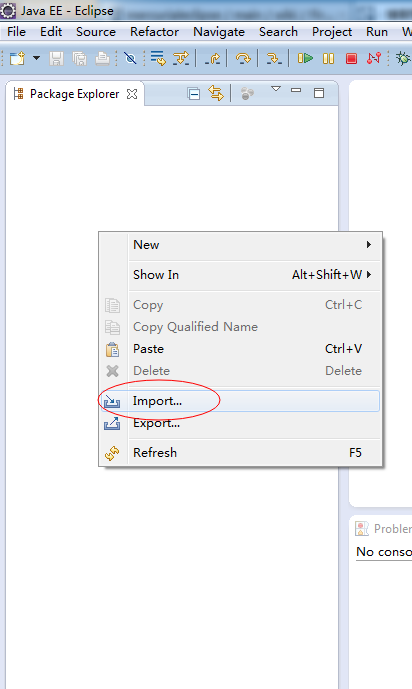Open the Search menu

[278, 32]
